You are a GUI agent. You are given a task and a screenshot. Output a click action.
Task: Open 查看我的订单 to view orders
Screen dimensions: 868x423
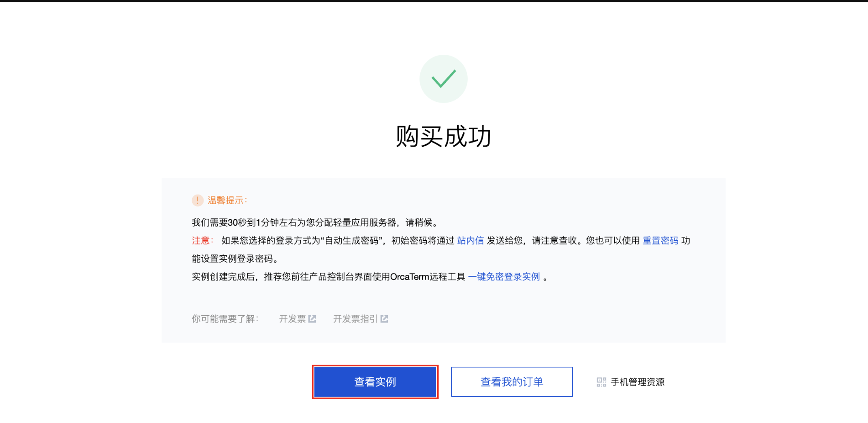pos(512,382)
